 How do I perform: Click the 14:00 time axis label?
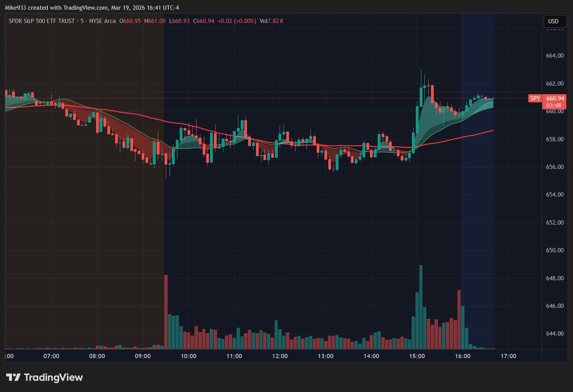[371, 356]
